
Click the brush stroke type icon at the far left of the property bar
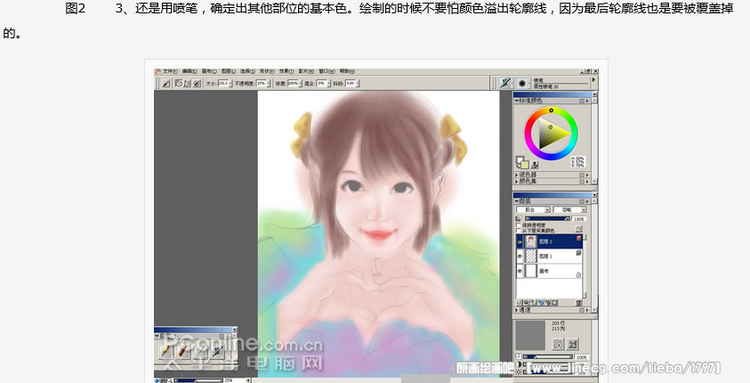(166, 84)
